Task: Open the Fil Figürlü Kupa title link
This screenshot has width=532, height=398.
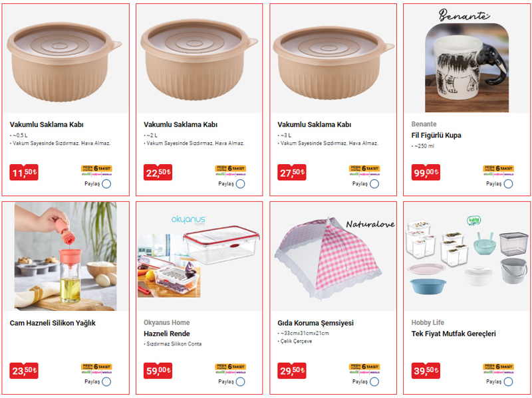Action: click(x=436, y=136)
